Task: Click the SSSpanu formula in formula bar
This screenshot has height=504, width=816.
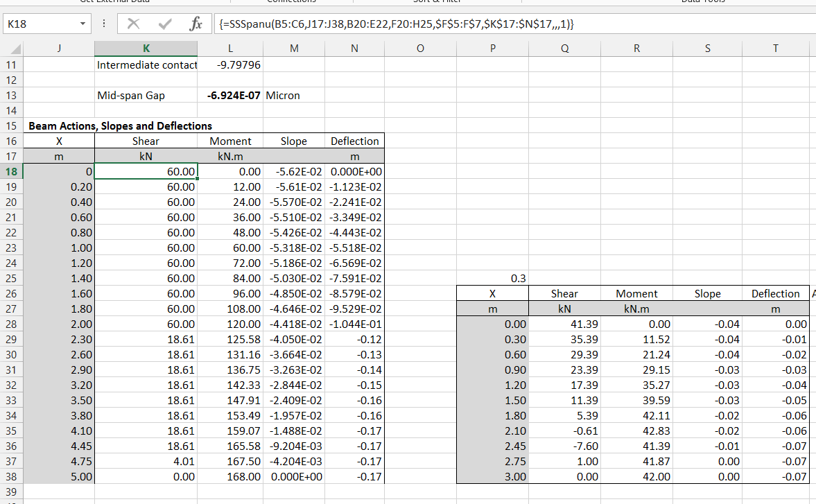Action: pos(395,24)
